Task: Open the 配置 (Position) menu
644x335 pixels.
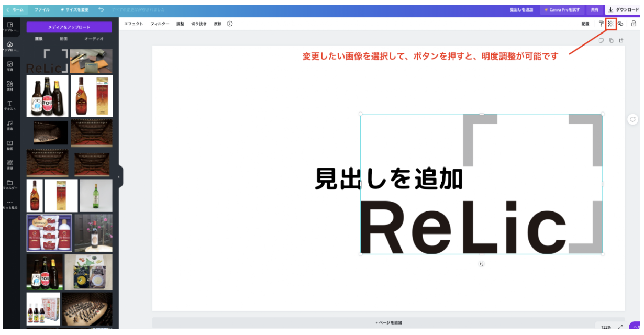Action: pyautogui.click(x=585, y=24)
